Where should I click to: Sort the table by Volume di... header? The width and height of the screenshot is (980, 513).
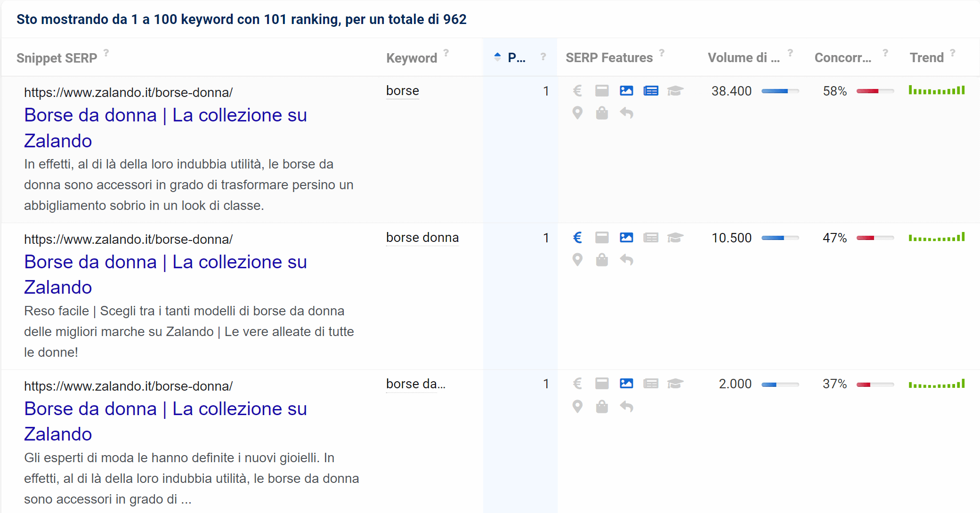(744, 58)
